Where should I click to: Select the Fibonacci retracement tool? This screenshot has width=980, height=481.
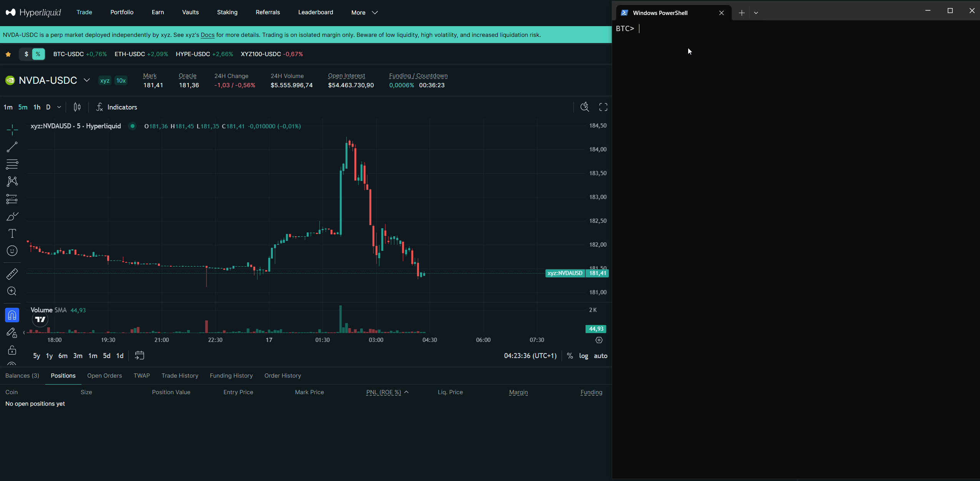tap(12, 164)
